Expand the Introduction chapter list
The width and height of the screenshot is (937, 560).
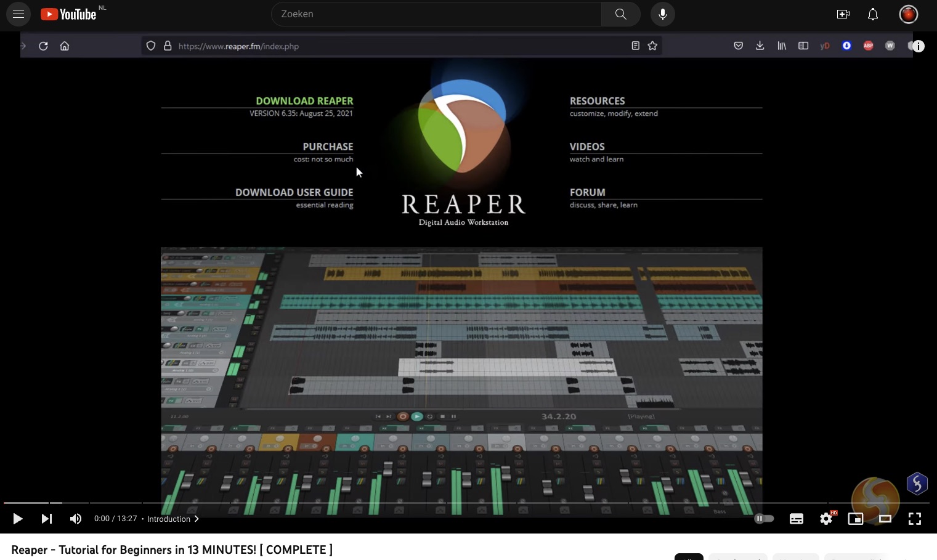coord(173,519)
